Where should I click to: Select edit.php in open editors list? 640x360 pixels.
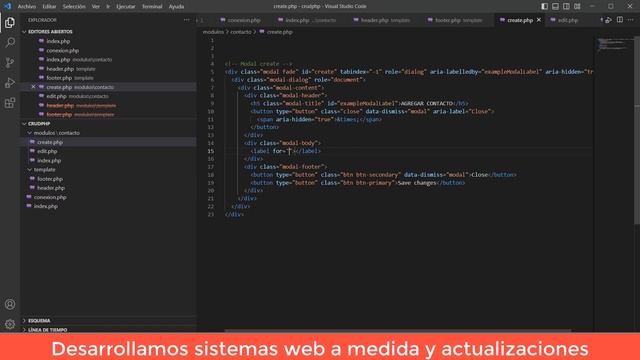pyautogui.click(x=108, y=96)
